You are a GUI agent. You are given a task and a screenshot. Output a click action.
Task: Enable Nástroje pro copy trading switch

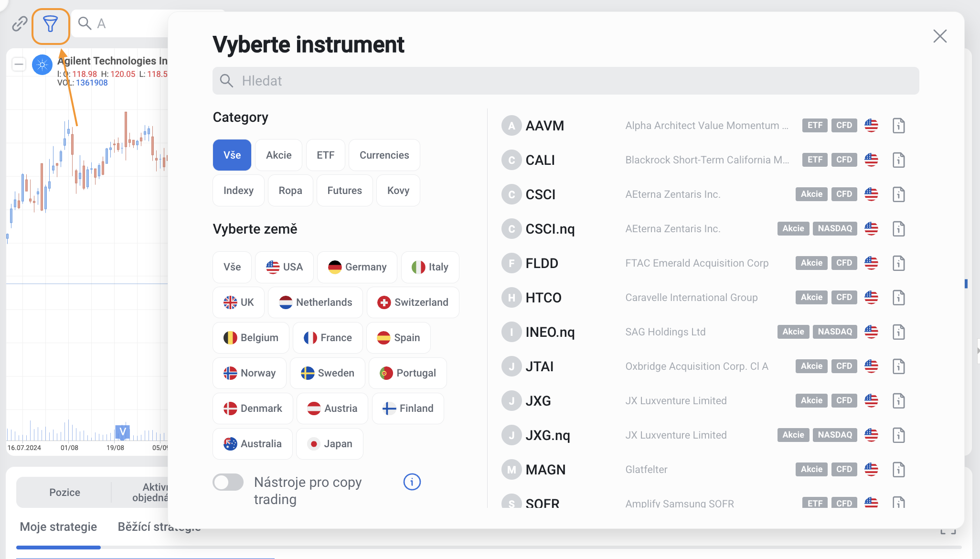click(228, 482)
